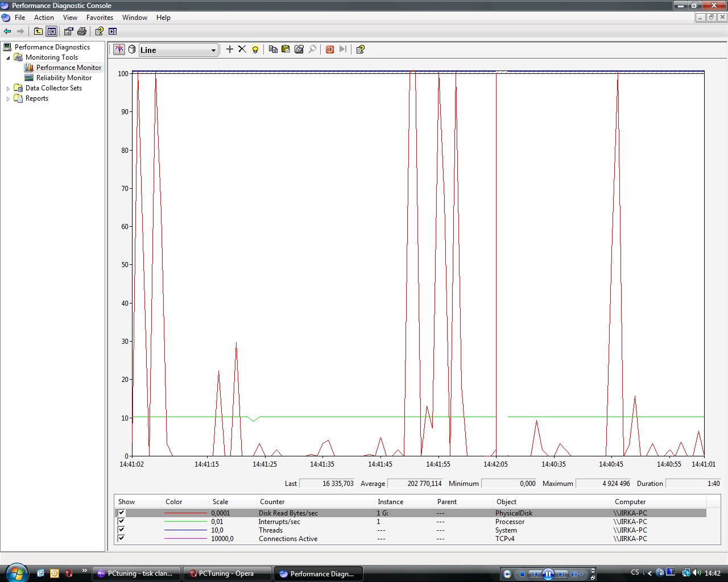The height and width of the screenshot is (582, 728).
Task: Toggle the Show/Hide Action Pane icon
Action: pyautogui.click(x=113, y=31)
